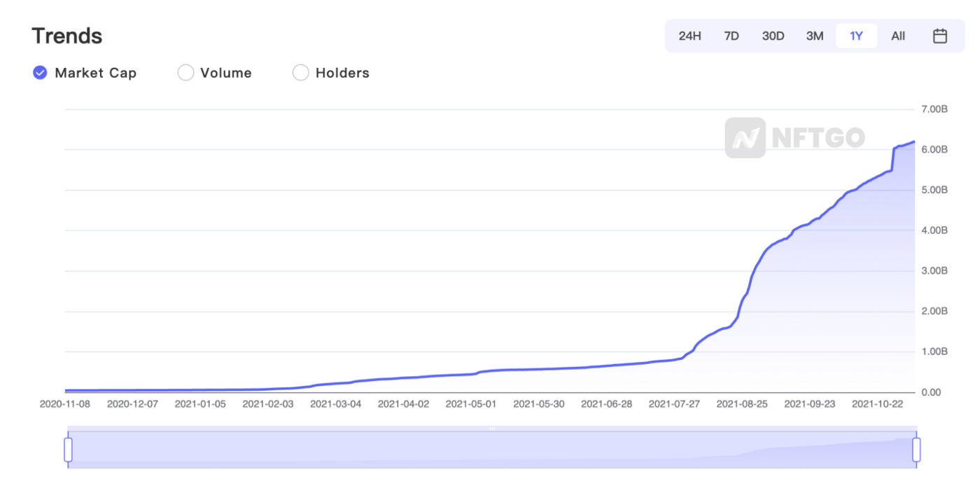This screenshot has height=484, width=980.
Task: Click the 2021-05-01 date label
Action: pos(471,404)
